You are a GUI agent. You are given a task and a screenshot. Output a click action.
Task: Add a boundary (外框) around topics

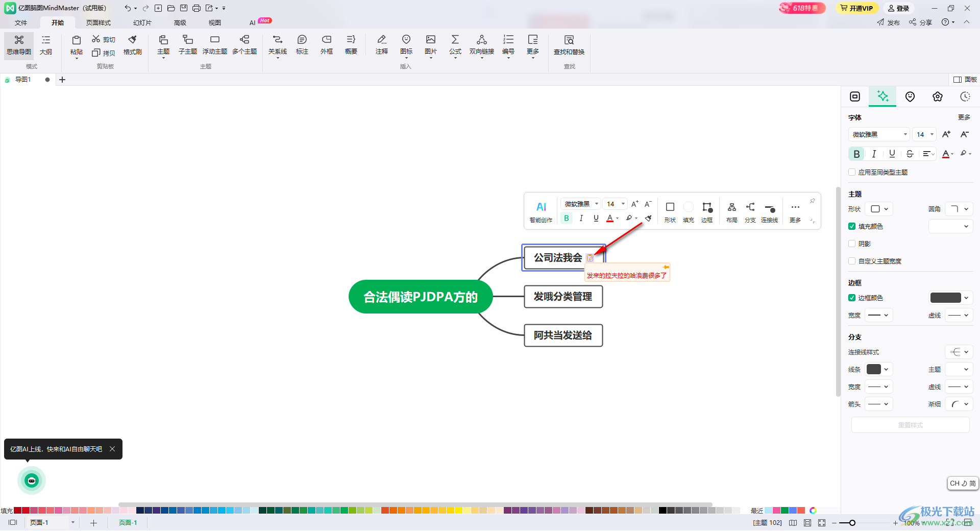point(327,45)
